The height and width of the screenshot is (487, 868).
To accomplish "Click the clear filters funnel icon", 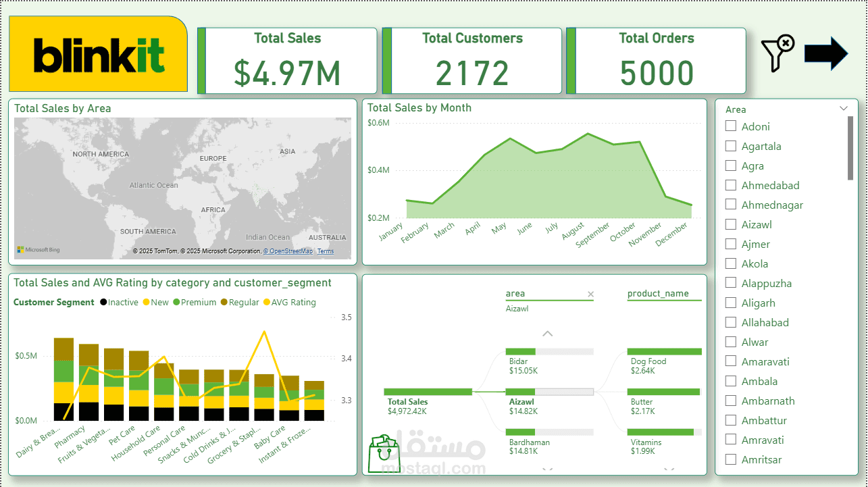I will pyautogui.click(x=777, y=54).
